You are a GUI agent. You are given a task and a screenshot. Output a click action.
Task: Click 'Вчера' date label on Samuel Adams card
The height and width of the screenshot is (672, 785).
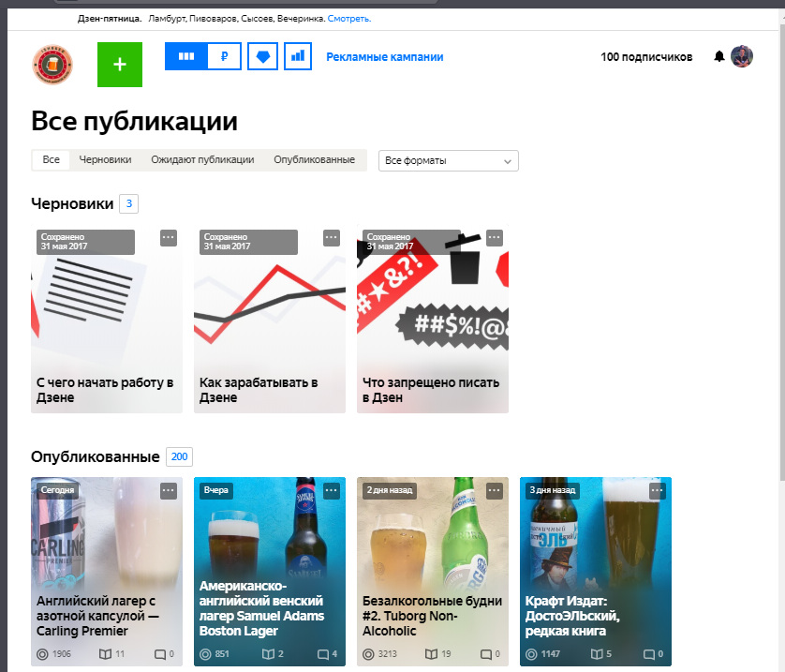pyautogui.click(x=216, y=490)
